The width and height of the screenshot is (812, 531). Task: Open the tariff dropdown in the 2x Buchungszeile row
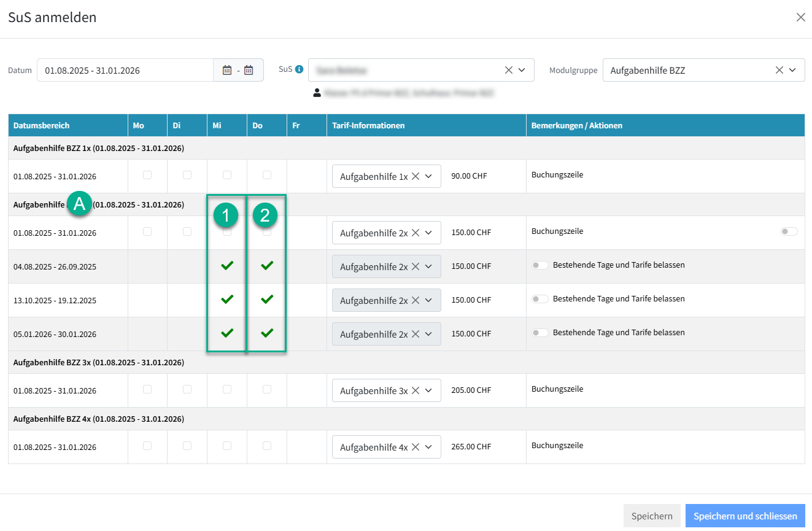[x=428, y=233]
